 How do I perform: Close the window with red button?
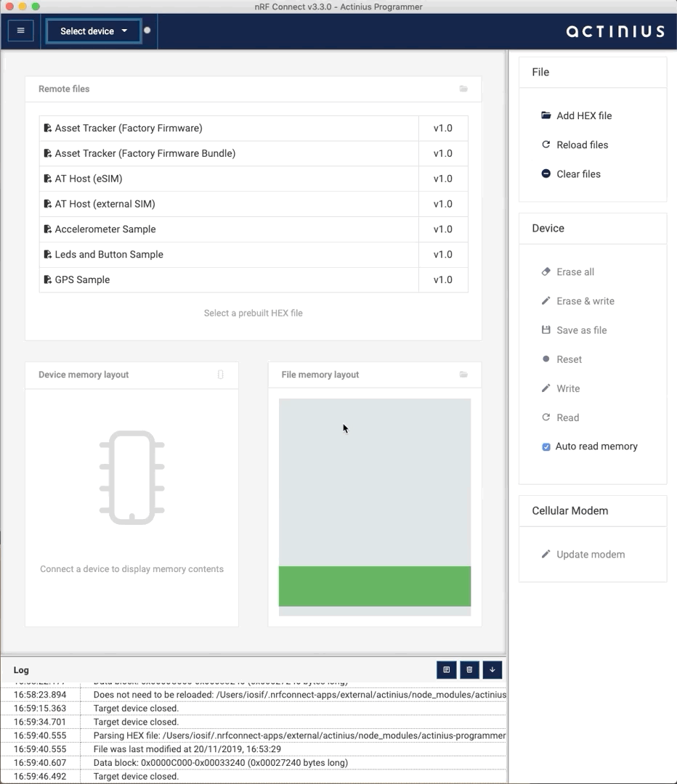pyautogui.click(x=9, y=7)
